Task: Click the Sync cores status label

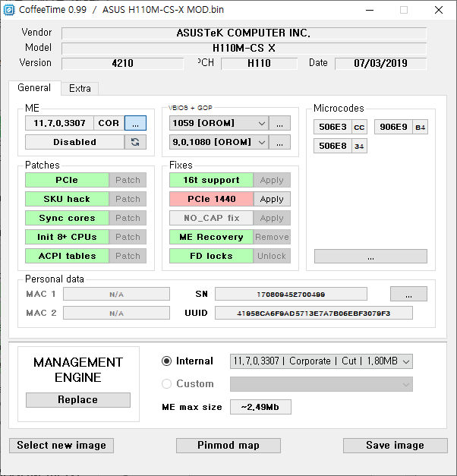Action: click(67, 218)
